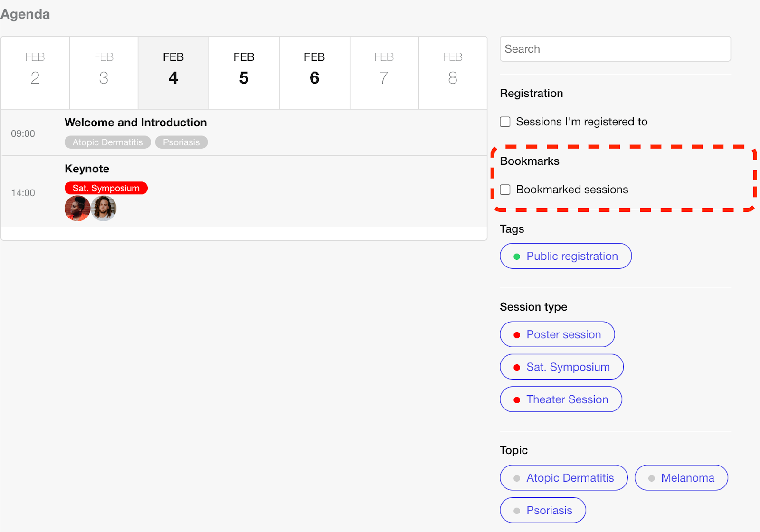Click the Bookmarks section heading
760x532 pixels.
coord(530,161)
